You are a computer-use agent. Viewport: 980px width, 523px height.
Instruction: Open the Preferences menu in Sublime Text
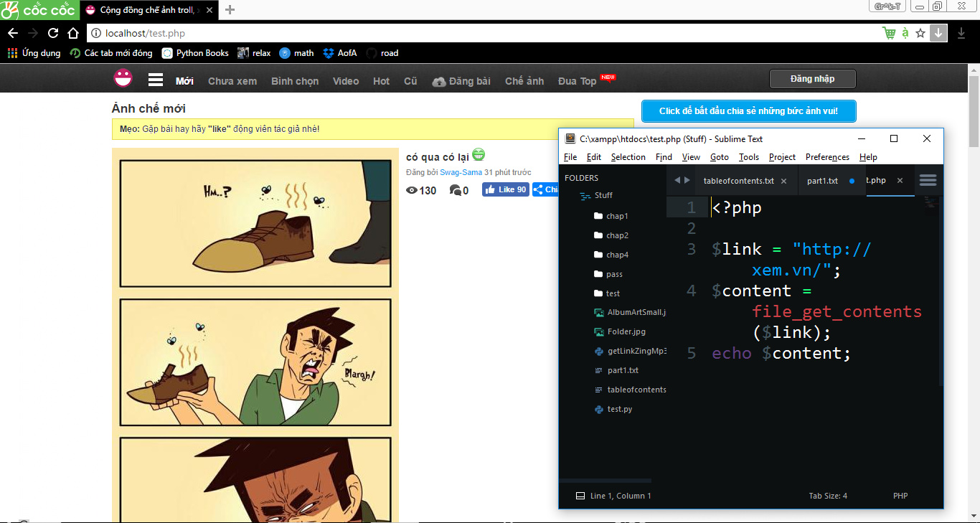[x=827, y=157]
